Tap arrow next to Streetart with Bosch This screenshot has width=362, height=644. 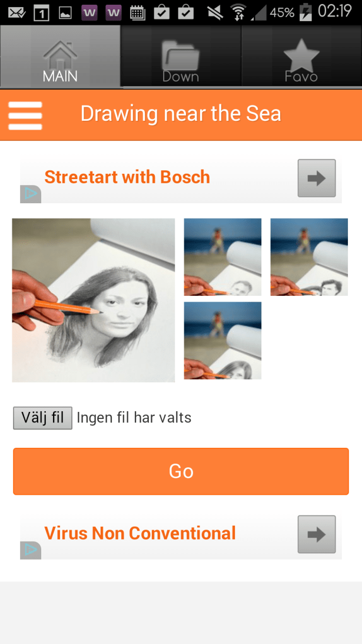[317, 179]
